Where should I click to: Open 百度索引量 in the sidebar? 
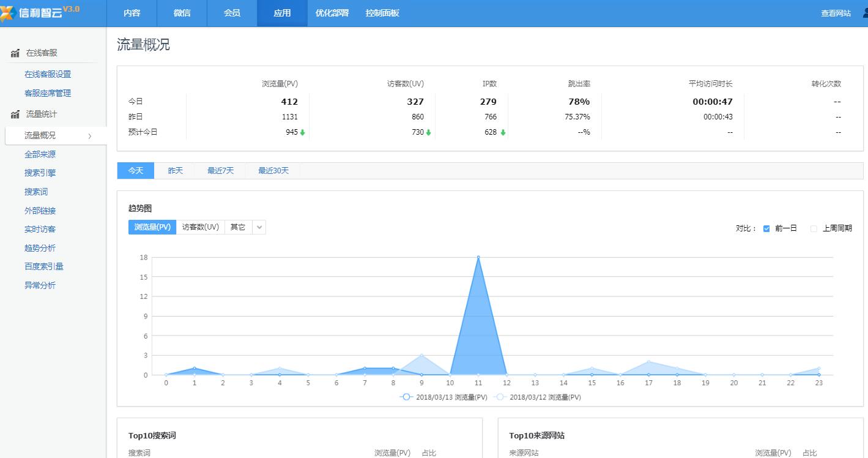pyautogui.click(x=43, y=266)
